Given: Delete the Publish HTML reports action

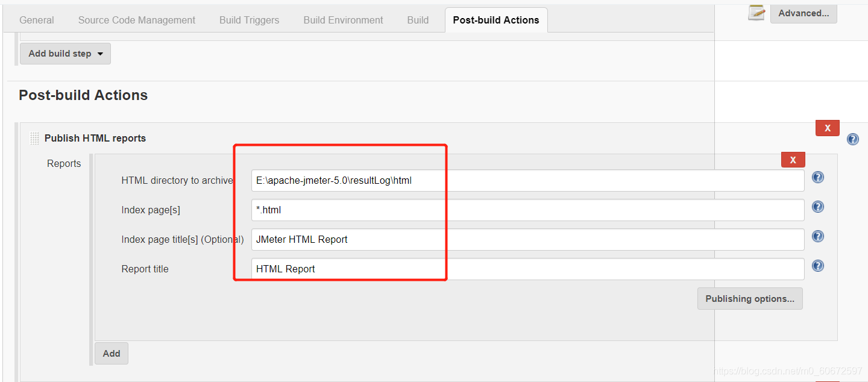Looking at the screenshot, I should pyautogui.click(x=828, y=128).
